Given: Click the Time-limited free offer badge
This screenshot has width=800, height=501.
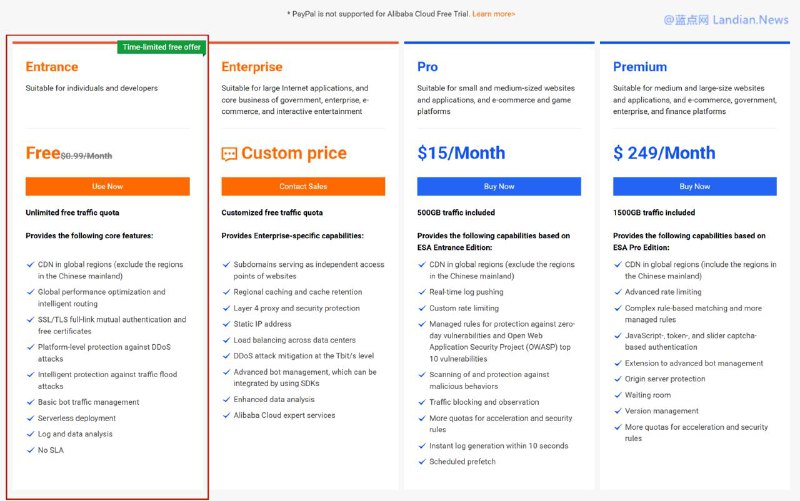Looking at the screenshot, I should [x=159, y=46].
